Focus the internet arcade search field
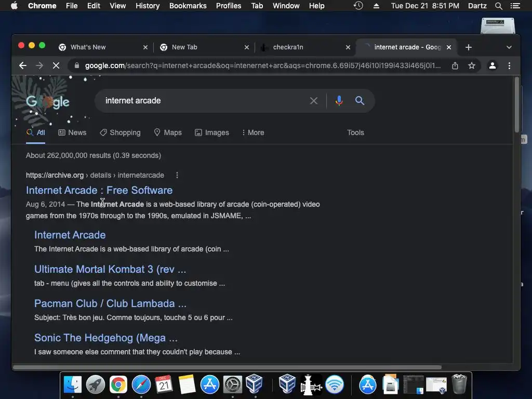This screenshot has height=399, width=532. click(x=204, y=101)
